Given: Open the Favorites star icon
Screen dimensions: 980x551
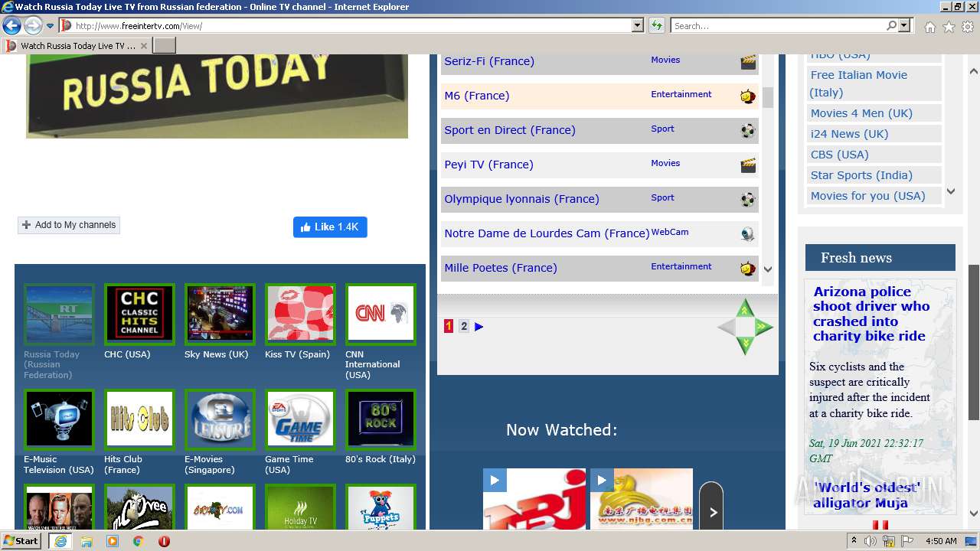Looking at the screenshot, I should (x=949, y=27).
